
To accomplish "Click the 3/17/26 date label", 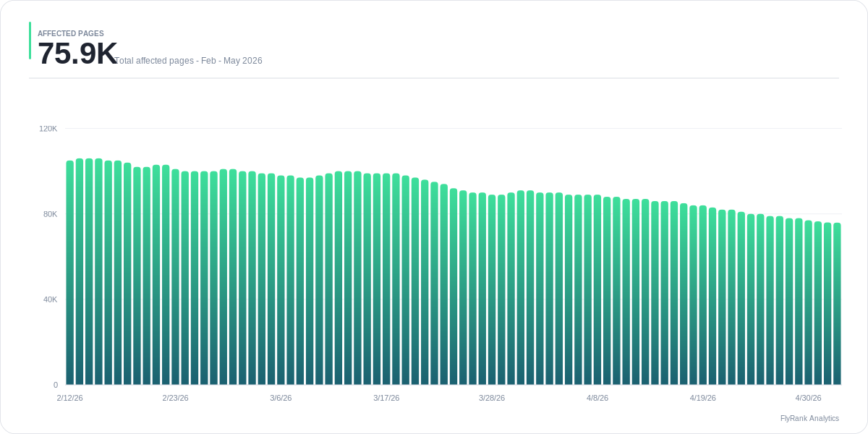I will point(386,398).
